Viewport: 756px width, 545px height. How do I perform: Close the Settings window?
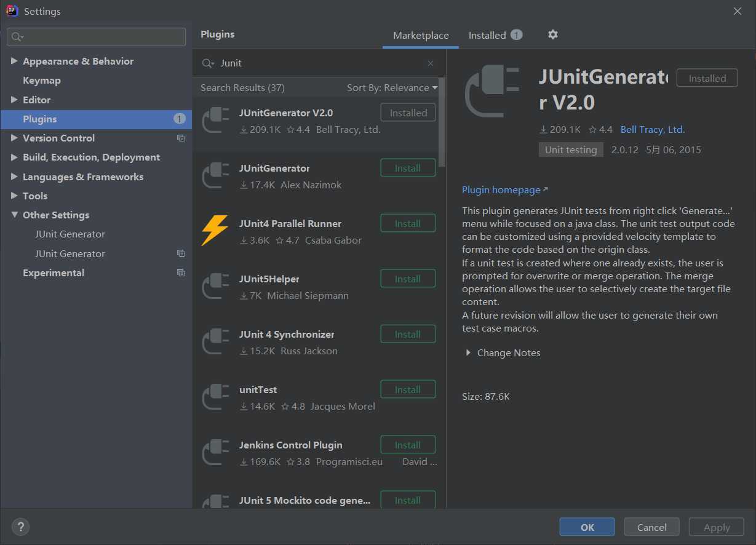(x=738, y=11)
